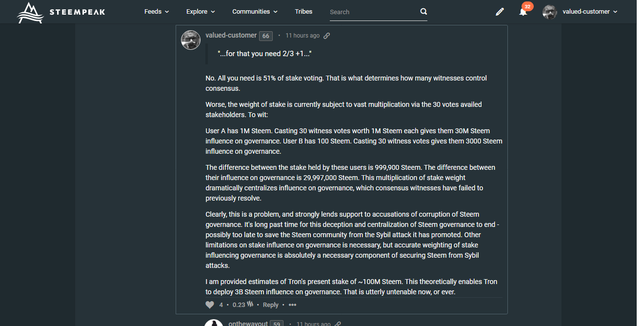Click the comment author's avatar thumbnail

coord(191,40)
